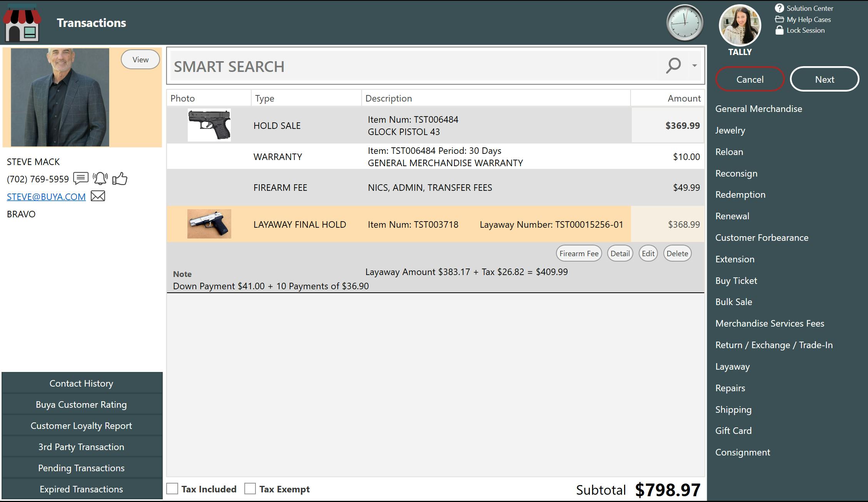Click the Glock pistol item thumbnail
The height and width of the screenshot is (502, 868).
pyautogui.click(x=209, y=125)
